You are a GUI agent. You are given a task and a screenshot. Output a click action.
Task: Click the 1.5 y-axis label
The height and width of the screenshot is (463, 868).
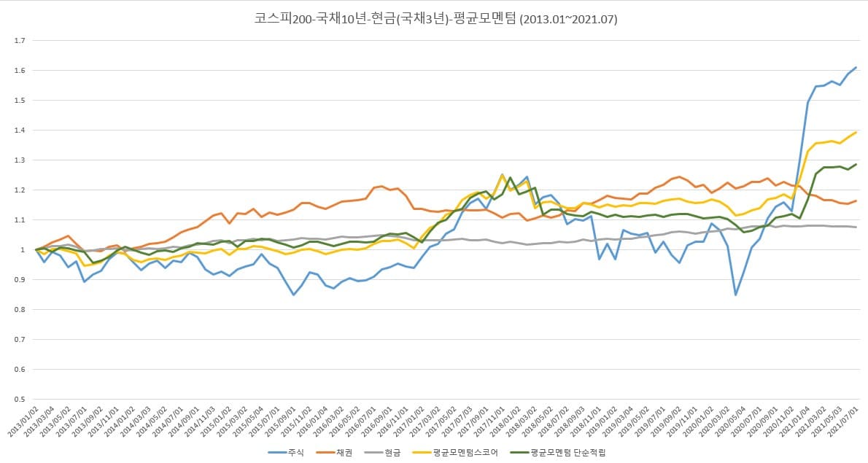click(20, 100)
